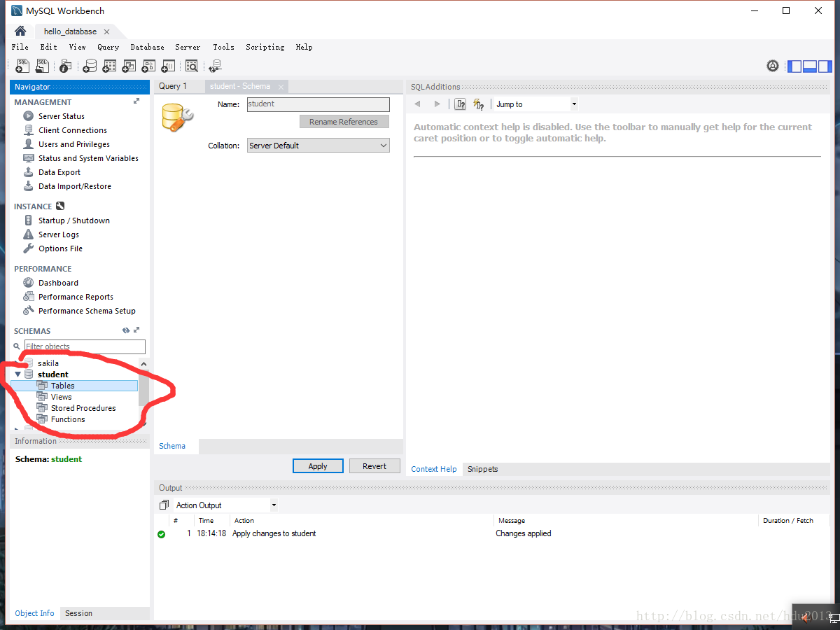
Task: Open the Server menu
Action: 188,47
